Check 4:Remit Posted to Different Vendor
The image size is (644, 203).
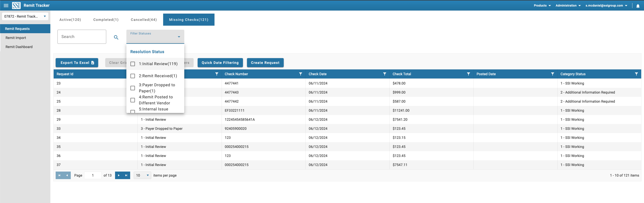tap(133, 100)
